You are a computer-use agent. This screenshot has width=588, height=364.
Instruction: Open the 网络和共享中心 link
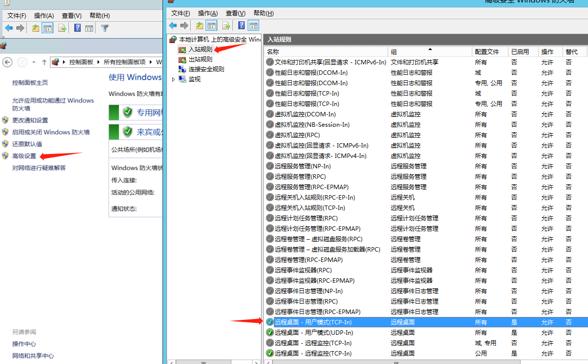(33, 356)
